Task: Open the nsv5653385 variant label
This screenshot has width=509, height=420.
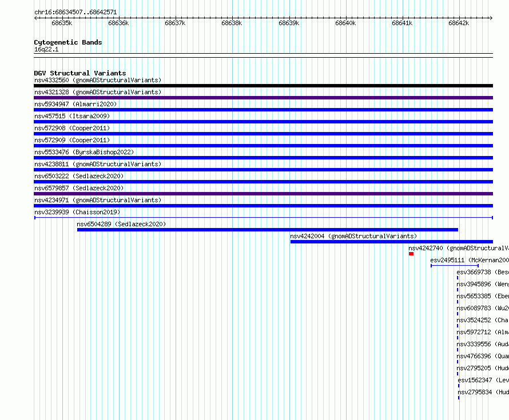Action: (482, 296)
